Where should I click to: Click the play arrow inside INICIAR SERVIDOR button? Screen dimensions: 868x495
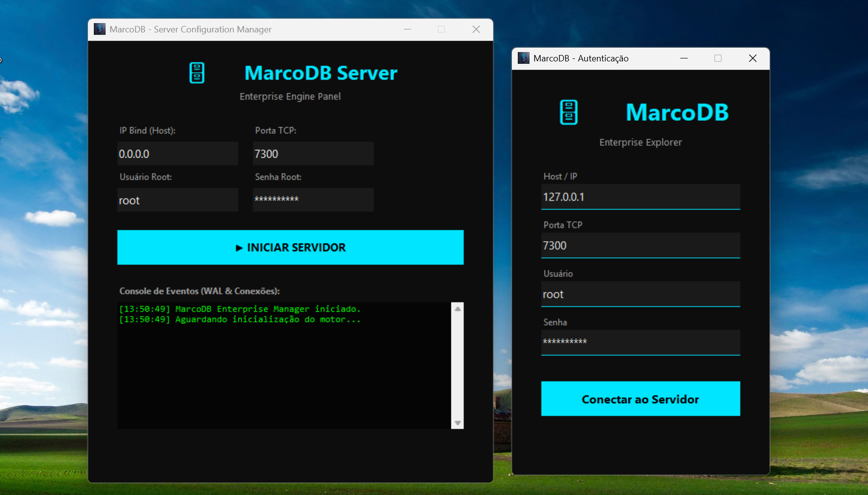pyautogui.click(x=239, y=247)
